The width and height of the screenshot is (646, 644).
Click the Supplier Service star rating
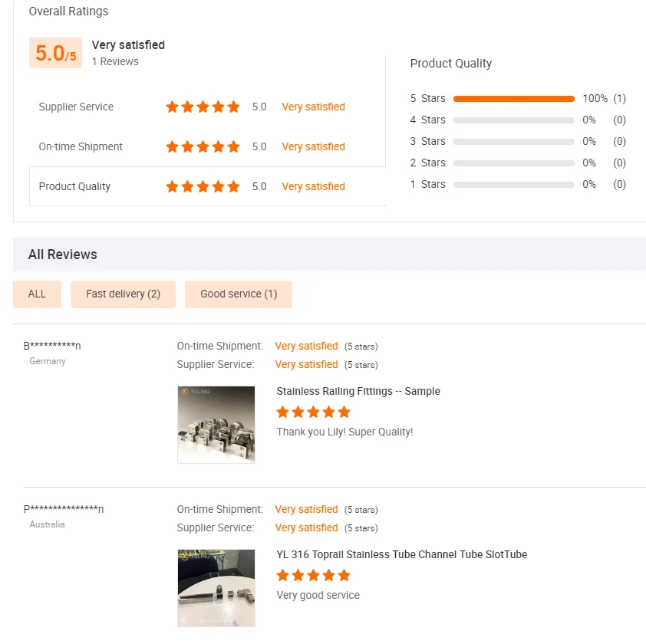click(x=203, y=107)
